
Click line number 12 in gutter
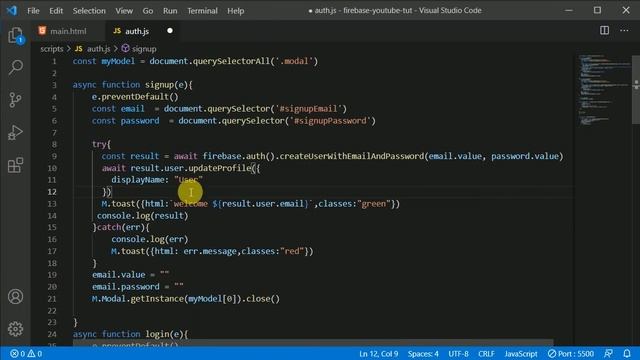point(52,191)
